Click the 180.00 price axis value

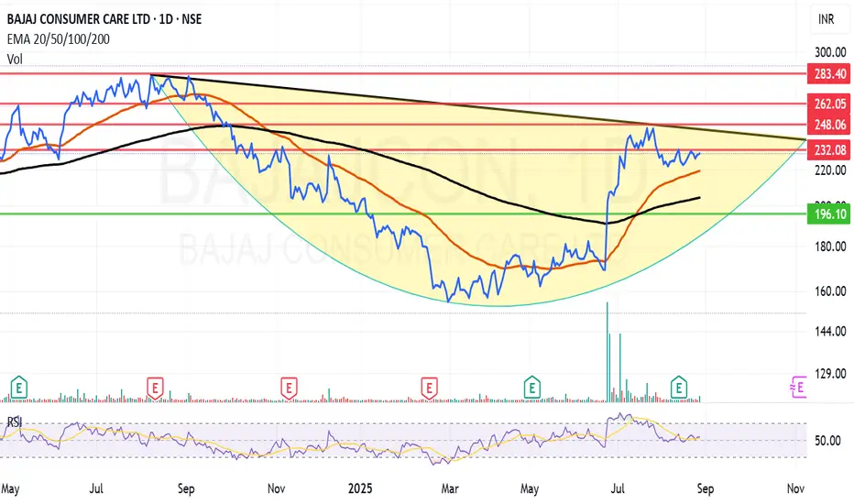pos(830,247)
